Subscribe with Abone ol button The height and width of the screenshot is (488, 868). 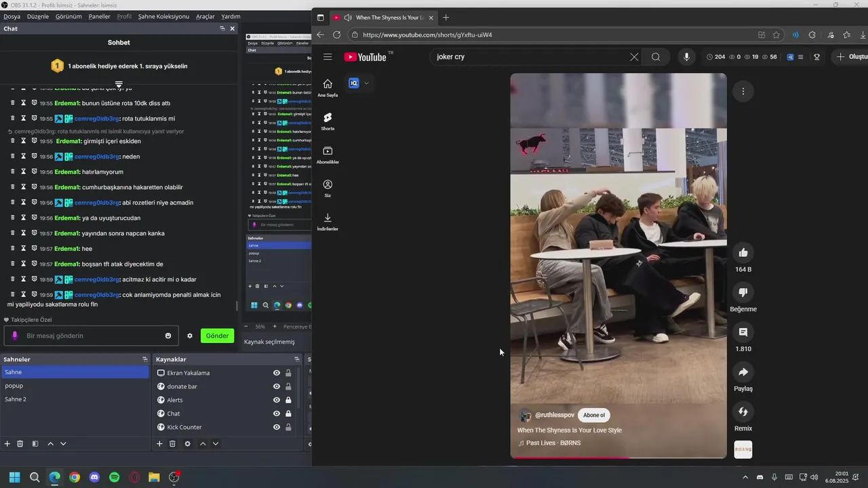[594, 415]
